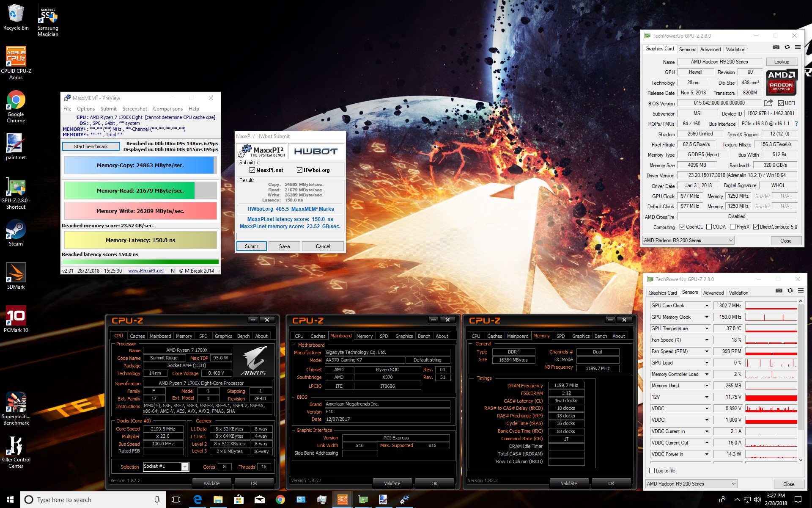Open paint.net desktop icon
Screen dimensions: 812x508
pyautogui.click(x=16, y=146)
